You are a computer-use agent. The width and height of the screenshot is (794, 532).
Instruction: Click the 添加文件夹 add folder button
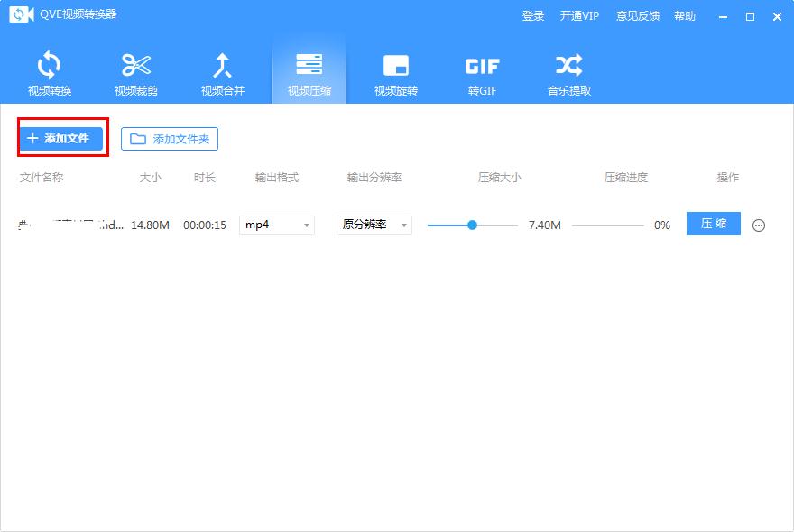pos(170,138)
